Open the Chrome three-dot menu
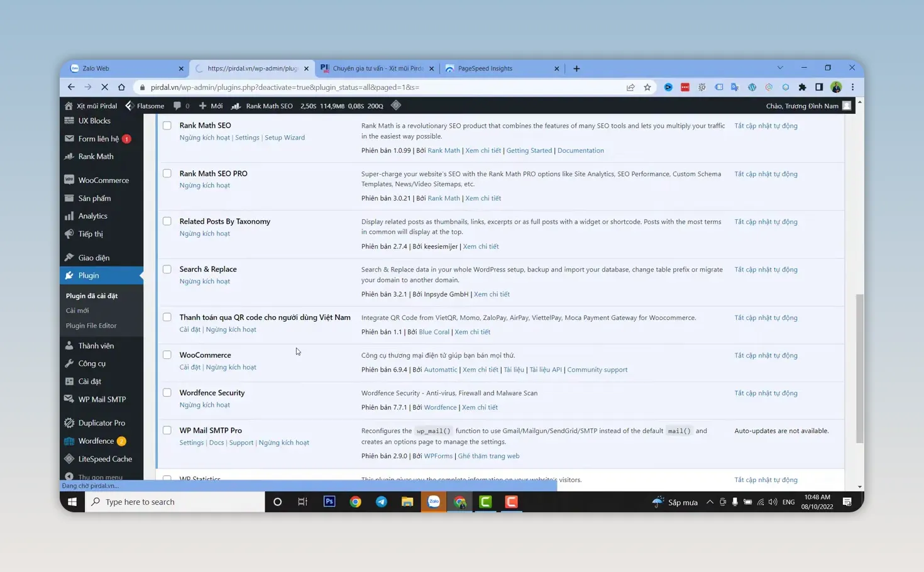 (x=852, y=87)
